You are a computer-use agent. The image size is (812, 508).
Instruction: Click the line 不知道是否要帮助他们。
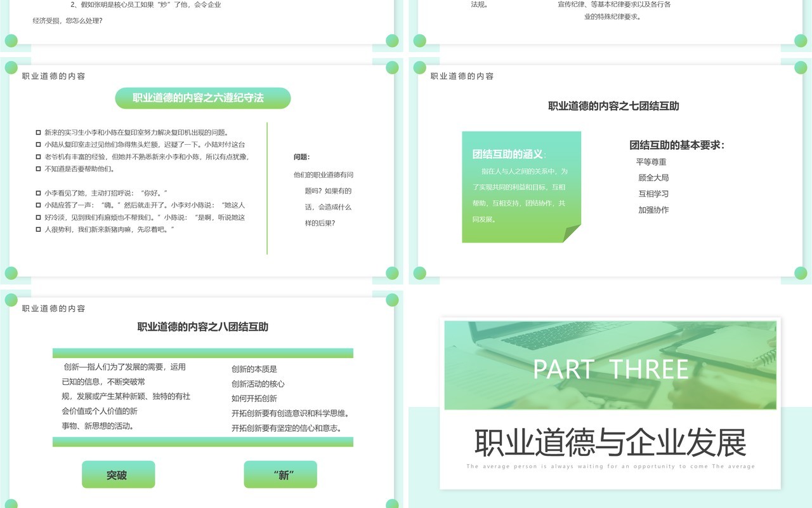79,169
